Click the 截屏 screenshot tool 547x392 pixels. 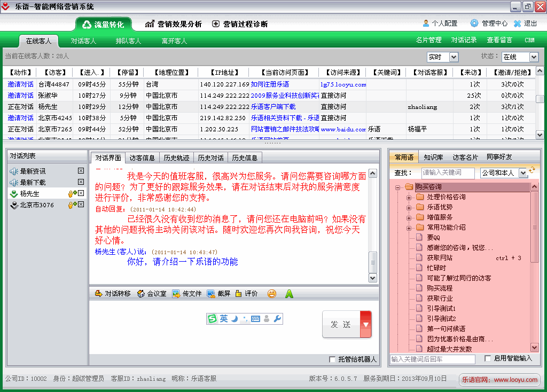(211, 294)
